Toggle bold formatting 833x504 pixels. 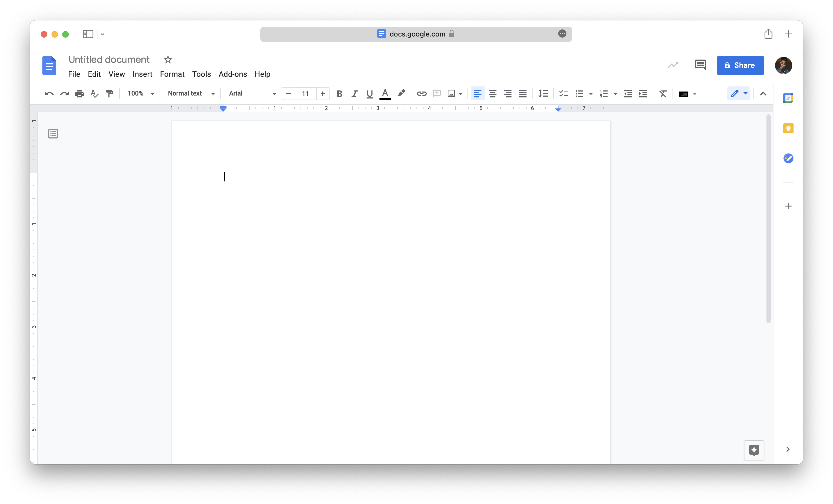tap(339, 94)
